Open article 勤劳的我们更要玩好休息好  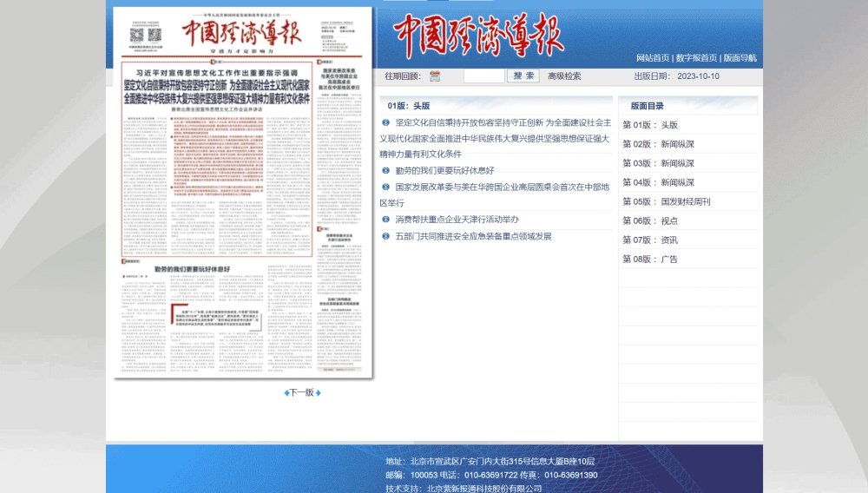coord(444,170)
